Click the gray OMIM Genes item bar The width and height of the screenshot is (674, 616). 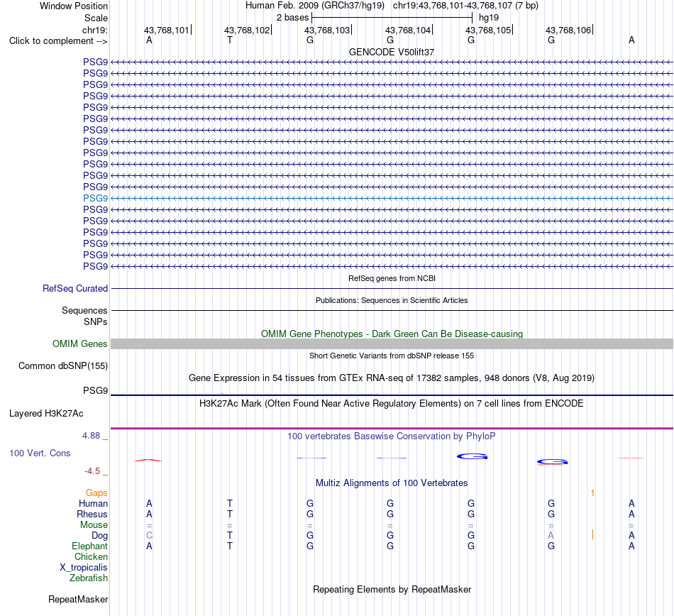point(392,344)
